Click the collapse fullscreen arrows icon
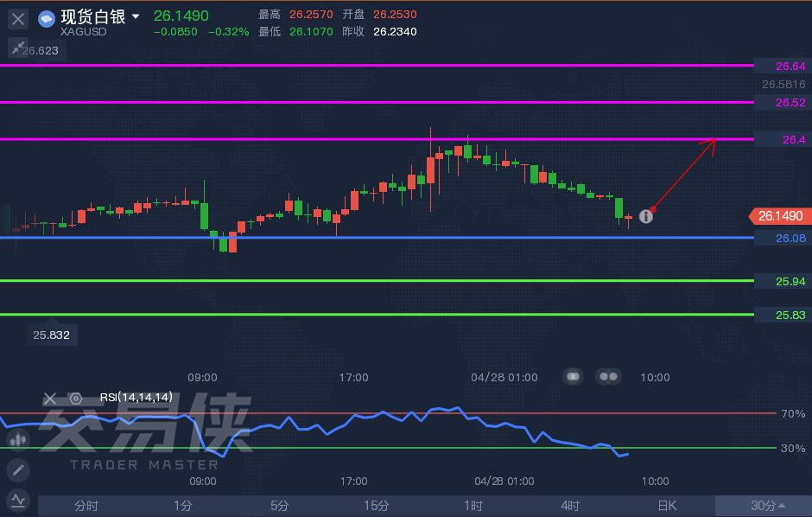The image size is (812, 517). [17, 48]
